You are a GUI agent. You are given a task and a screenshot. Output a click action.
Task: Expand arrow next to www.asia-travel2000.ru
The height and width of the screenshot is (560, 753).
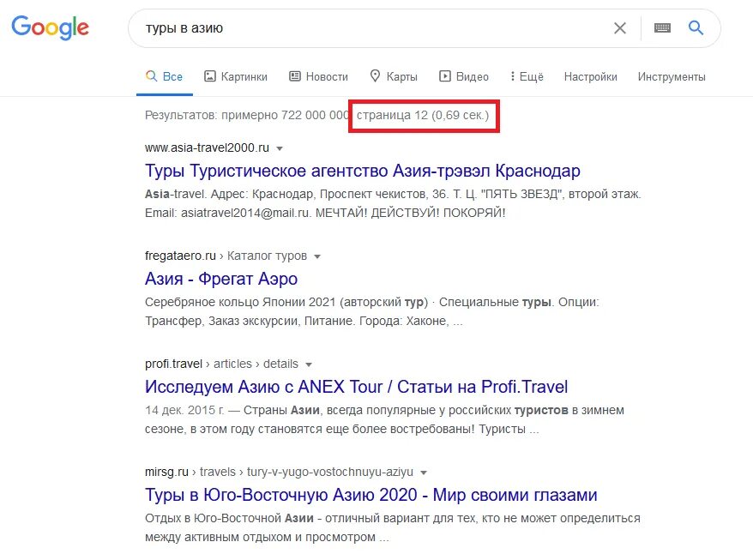(280, 148)
